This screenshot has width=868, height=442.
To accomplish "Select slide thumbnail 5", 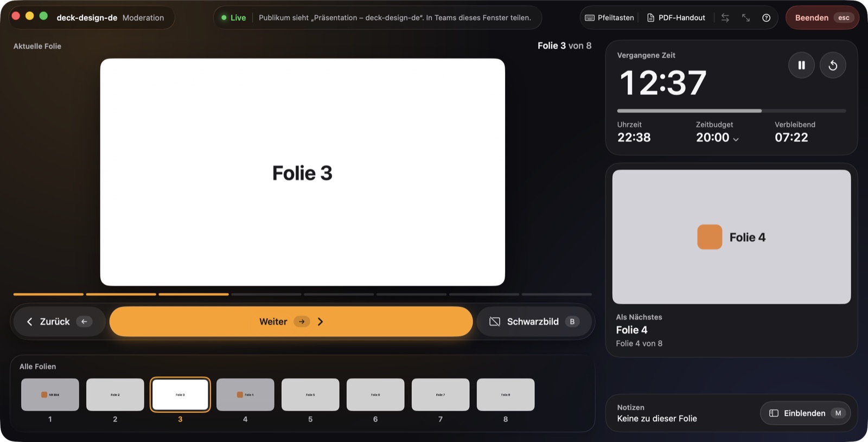I will coord(310,394).
